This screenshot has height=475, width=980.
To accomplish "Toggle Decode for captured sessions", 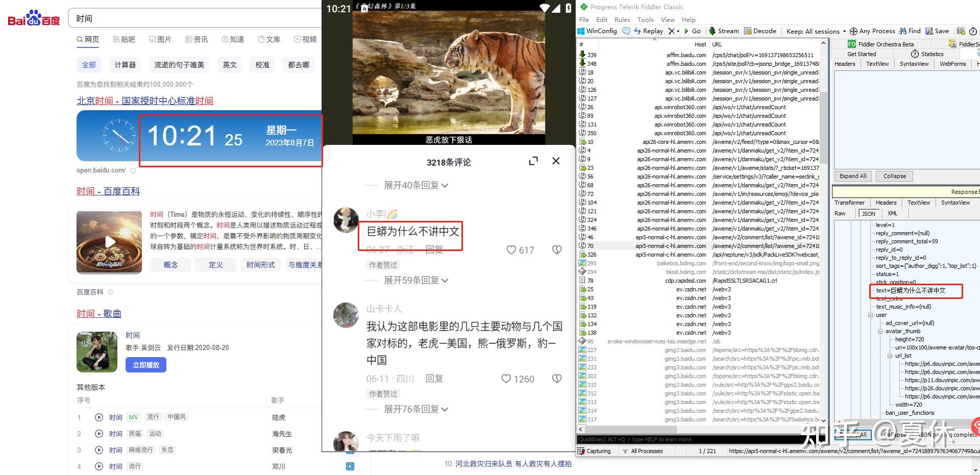I will [x=760, y=31].
